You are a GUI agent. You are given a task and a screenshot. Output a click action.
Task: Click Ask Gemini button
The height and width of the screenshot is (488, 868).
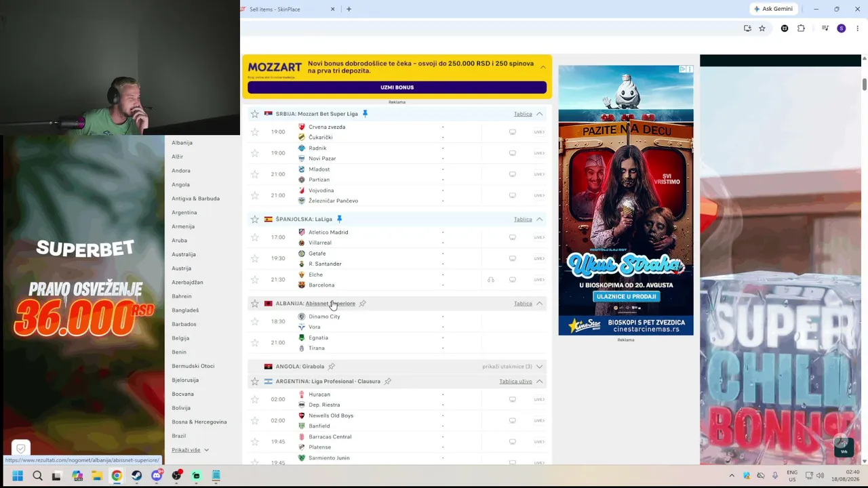[773, 9]
